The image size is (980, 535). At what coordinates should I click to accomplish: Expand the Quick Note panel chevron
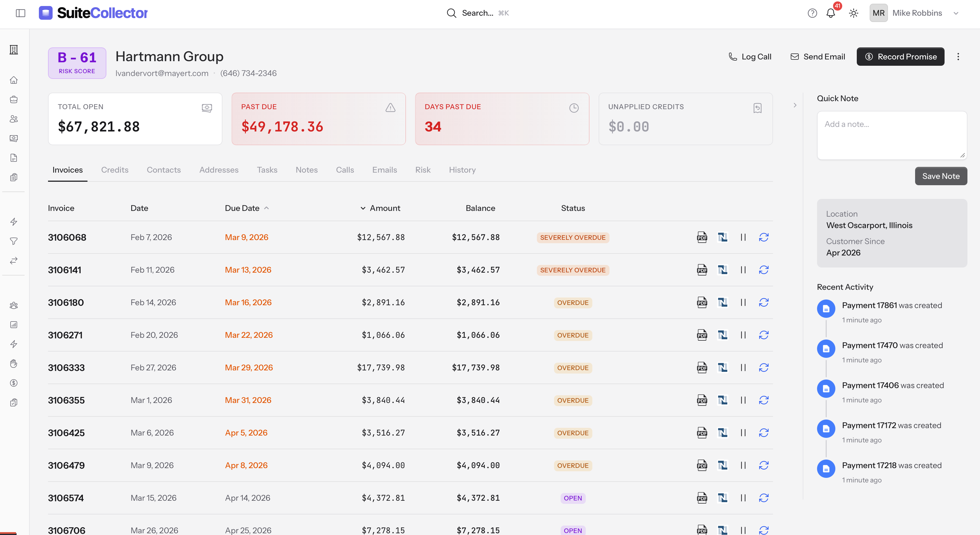795,105
